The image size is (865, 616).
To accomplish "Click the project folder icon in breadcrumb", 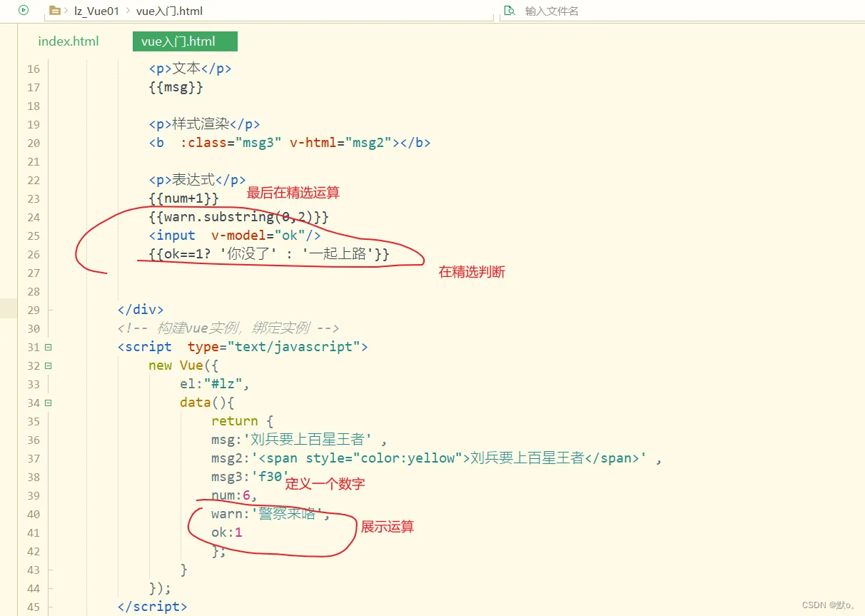I will click(x=55, y=11).
